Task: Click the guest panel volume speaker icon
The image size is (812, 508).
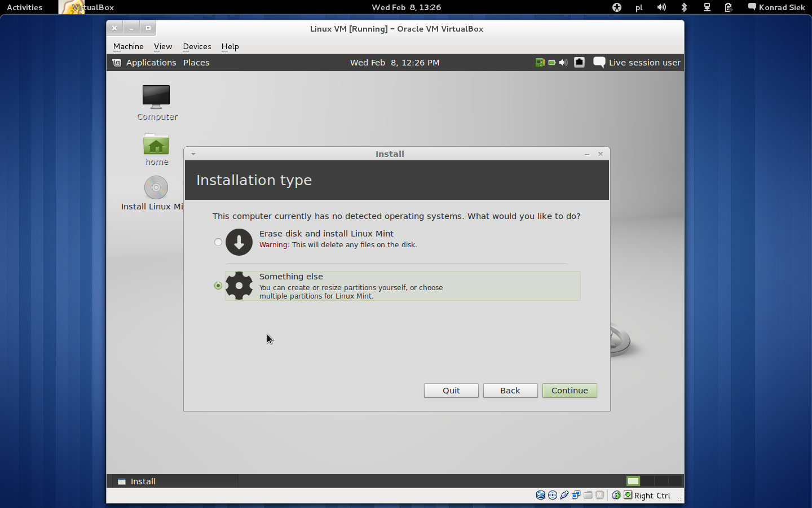Action: click(563, 63)
